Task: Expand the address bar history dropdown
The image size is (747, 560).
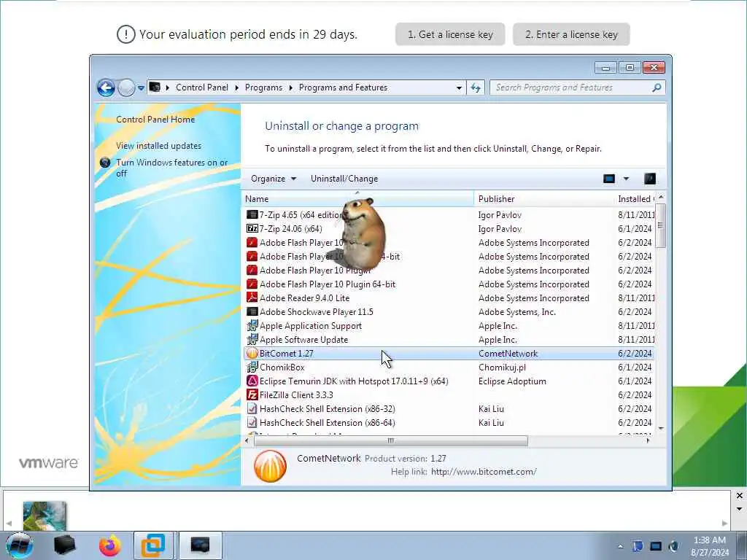Action: pyautogui.click(x=459, y=87)
